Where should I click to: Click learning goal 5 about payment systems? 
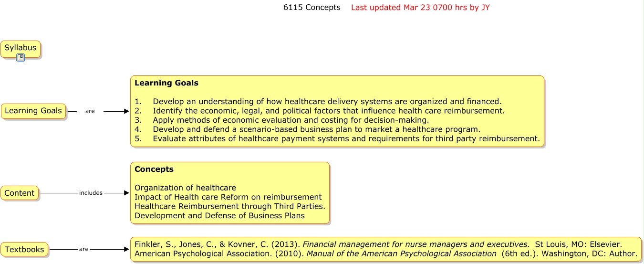tap(346, 139)
